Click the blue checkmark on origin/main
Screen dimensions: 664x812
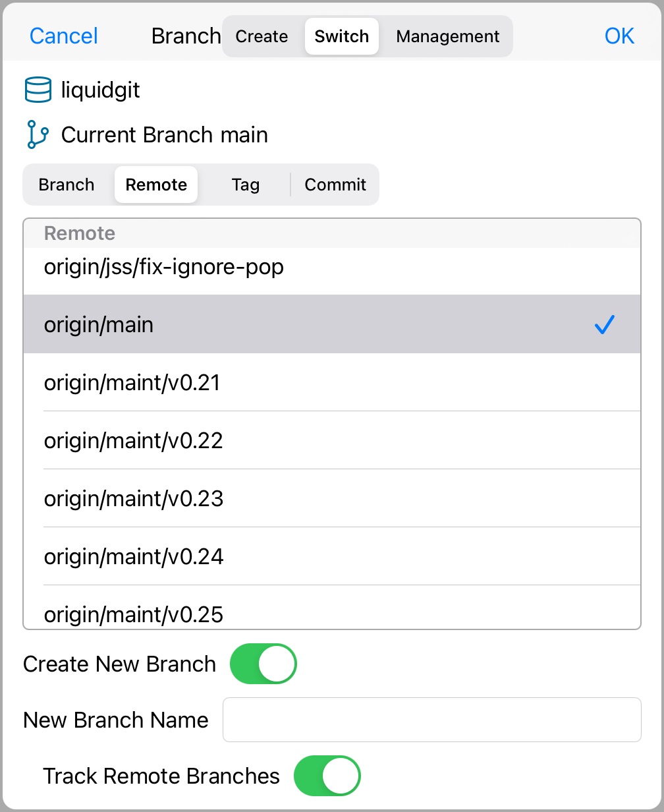[604, 324]
